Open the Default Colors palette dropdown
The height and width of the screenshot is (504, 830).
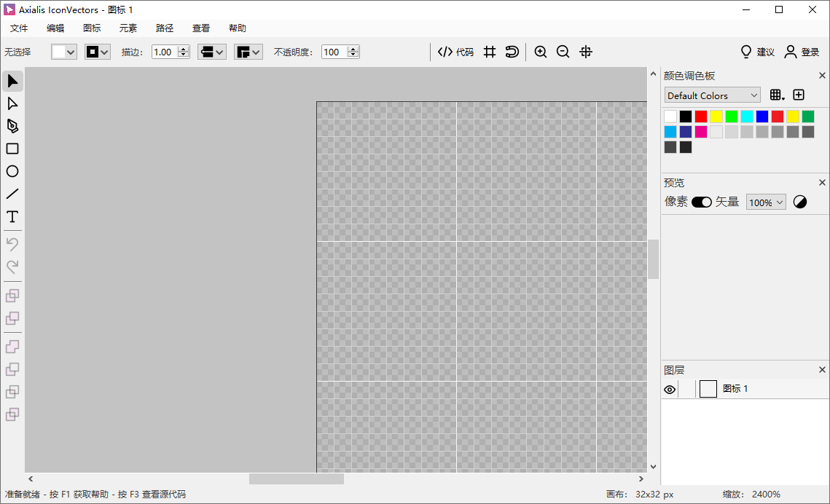click(712, 95)
